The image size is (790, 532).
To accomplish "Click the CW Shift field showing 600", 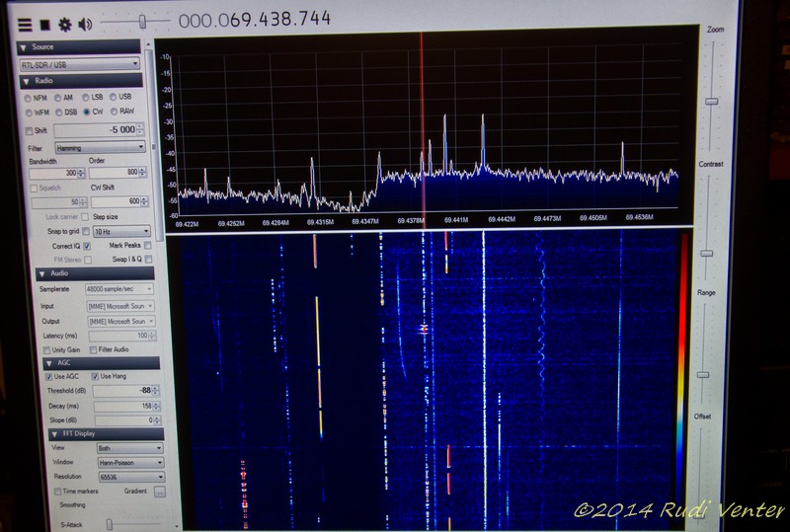I will [116, 201].
